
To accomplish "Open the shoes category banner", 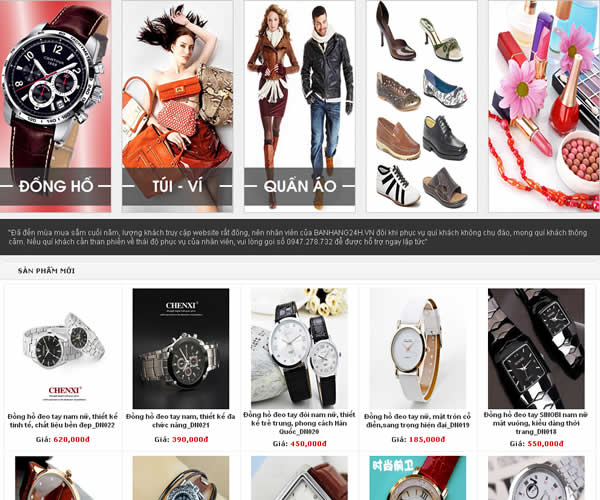I will 422,106.
